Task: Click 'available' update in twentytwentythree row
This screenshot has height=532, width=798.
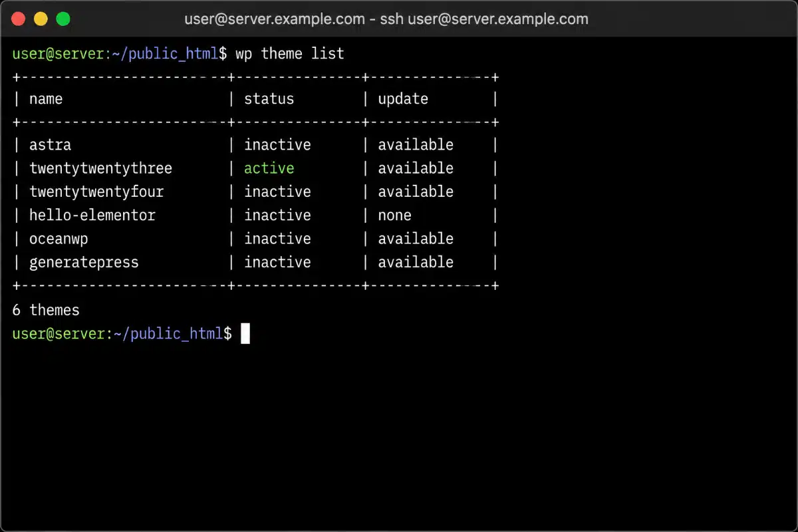Action: [x=416, y=168]
